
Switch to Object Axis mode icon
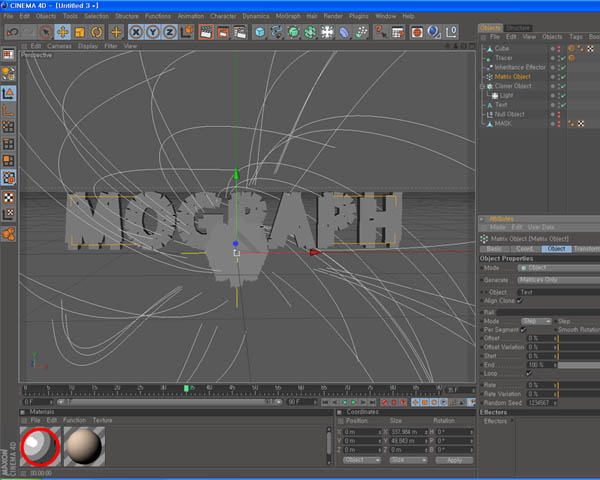(x=8, y=111)
